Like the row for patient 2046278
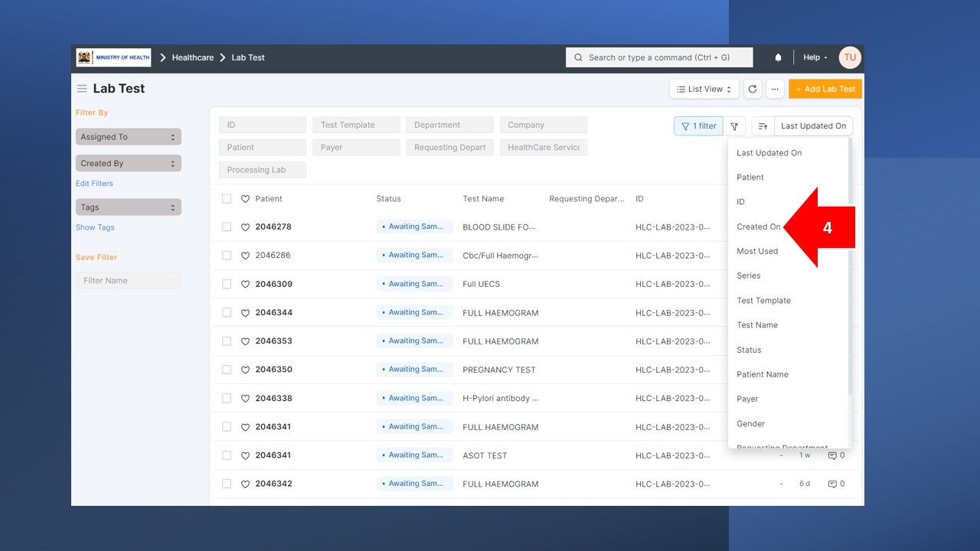Screen dimensions: 980x551 [x=246, y=227]
